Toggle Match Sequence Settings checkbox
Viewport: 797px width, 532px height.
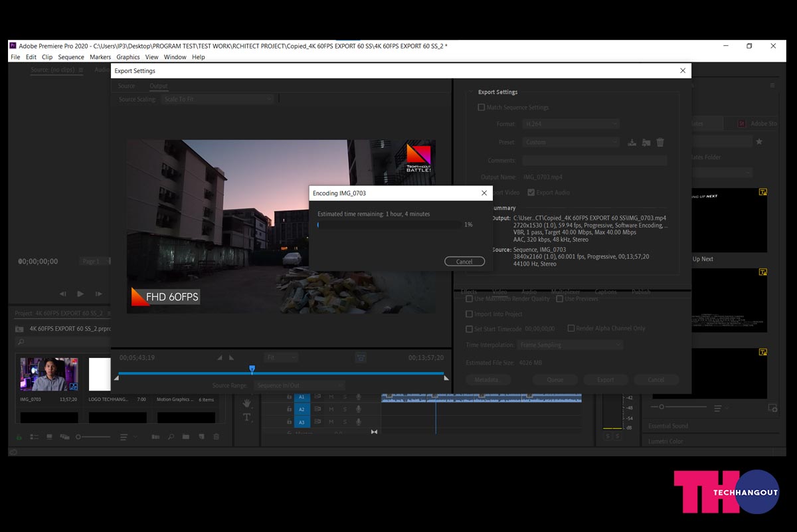pos(482,108)
